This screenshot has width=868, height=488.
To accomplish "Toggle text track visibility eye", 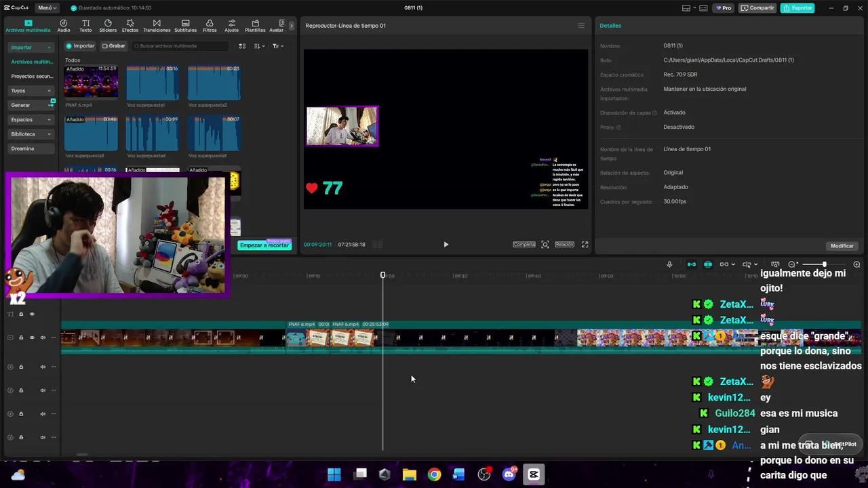I will click(x=32, y=314).
